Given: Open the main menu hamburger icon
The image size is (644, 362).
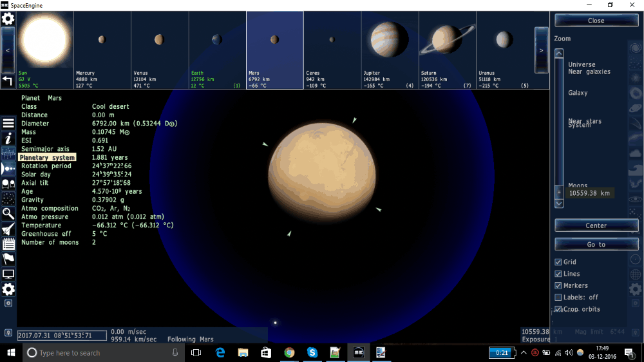Looking at the screenshot, I should (x=8, y=123).
